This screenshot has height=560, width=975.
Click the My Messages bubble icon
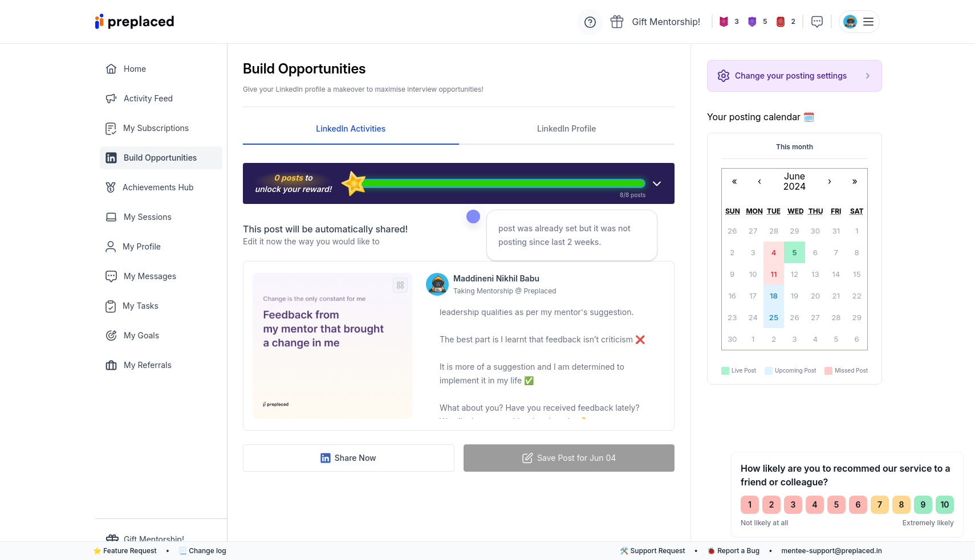point(111,276)
